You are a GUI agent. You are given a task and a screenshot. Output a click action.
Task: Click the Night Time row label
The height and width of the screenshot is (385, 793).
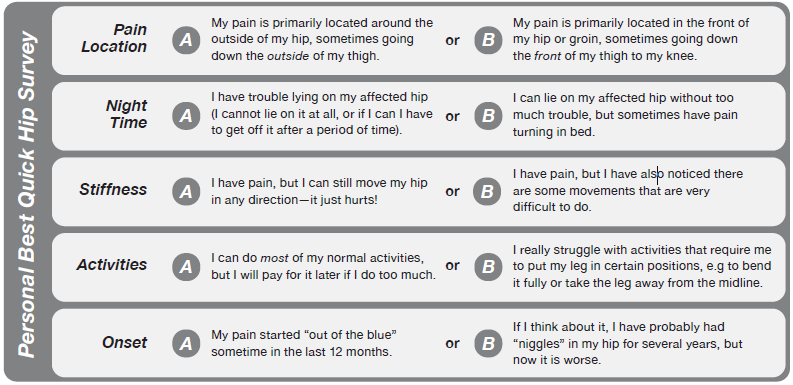pos(126,114)
